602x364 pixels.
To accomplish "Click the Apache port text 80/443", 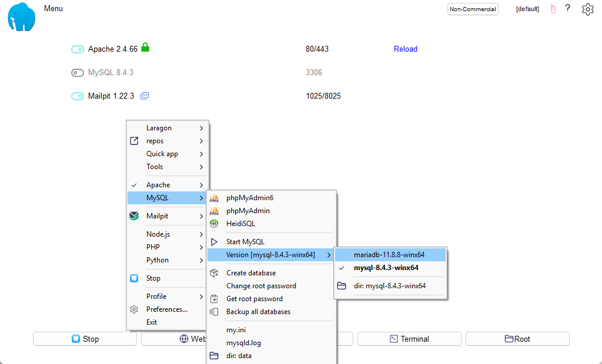I will tap(317, 49).
